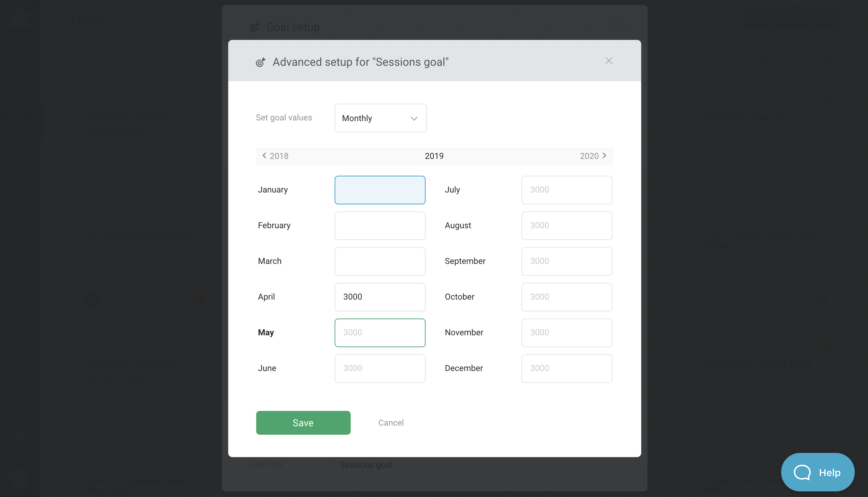
Task: Click the goal target icon in dialog header
Action: pos(260,61)
